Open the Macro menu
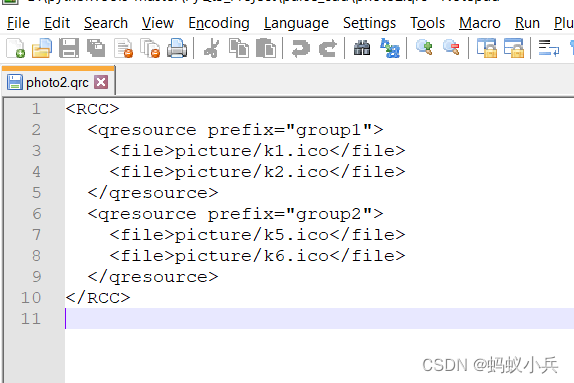The width and height of the screenshot is (574, 383). point(480,23)
